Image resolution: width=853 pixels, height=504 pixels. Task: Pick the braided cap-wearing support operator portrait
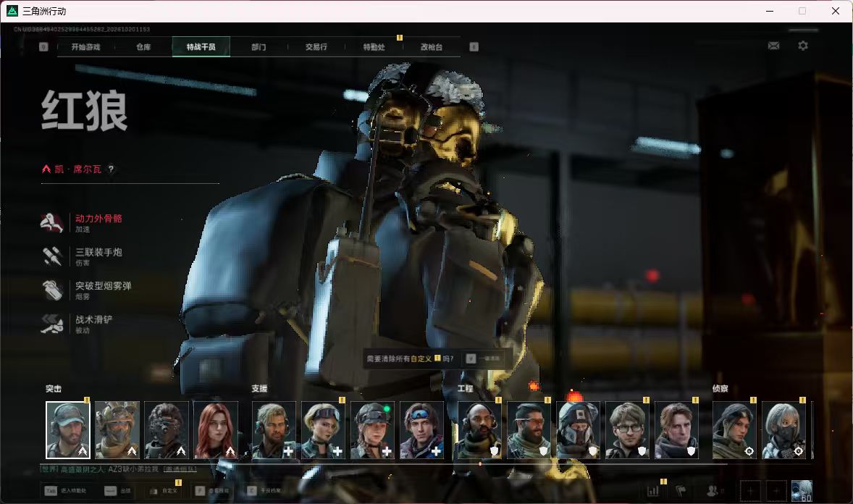point(372,430)
